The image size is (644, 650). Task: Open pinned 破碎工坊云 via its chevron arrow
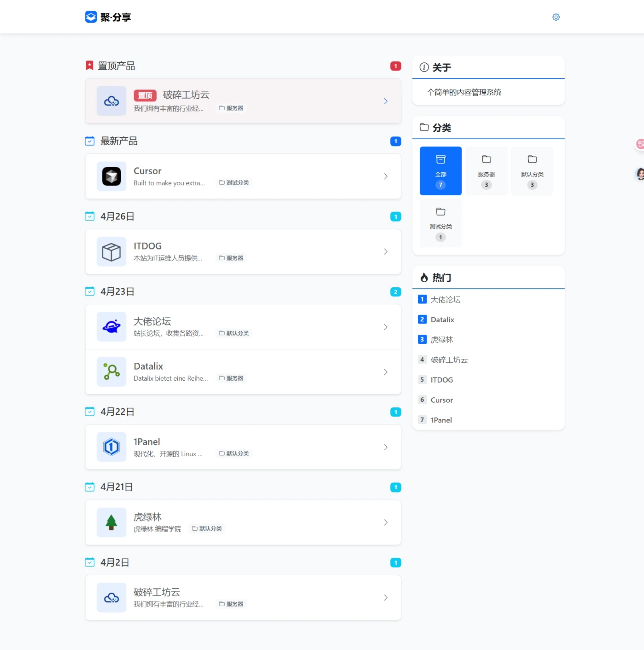[x=386, y=101]
